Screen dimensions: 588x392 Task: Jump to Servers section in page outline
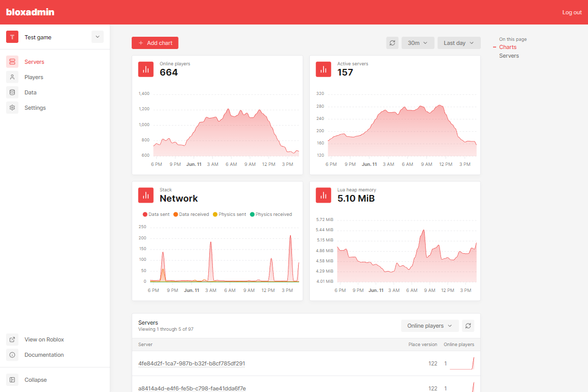(509, 56)
